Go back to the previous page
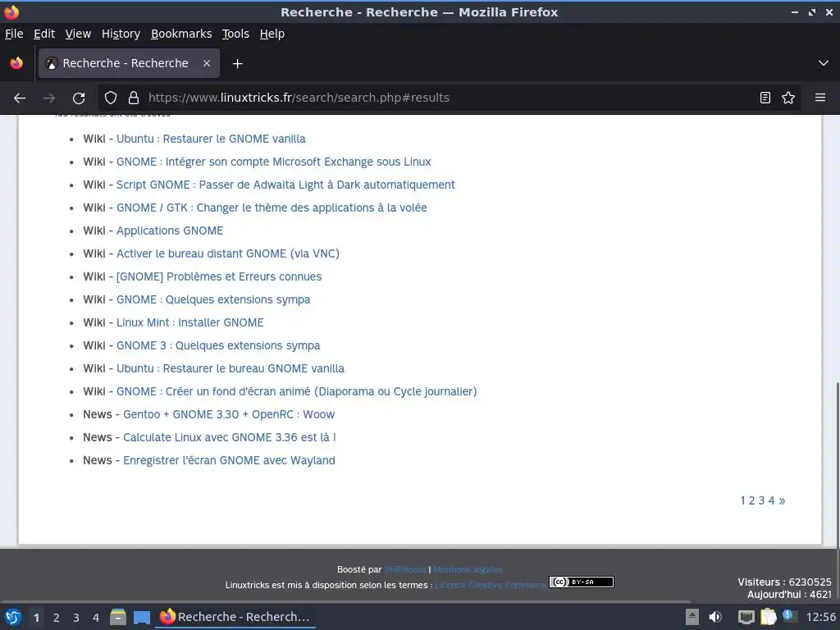The image size is (840, 630). [x=20, y=98]
